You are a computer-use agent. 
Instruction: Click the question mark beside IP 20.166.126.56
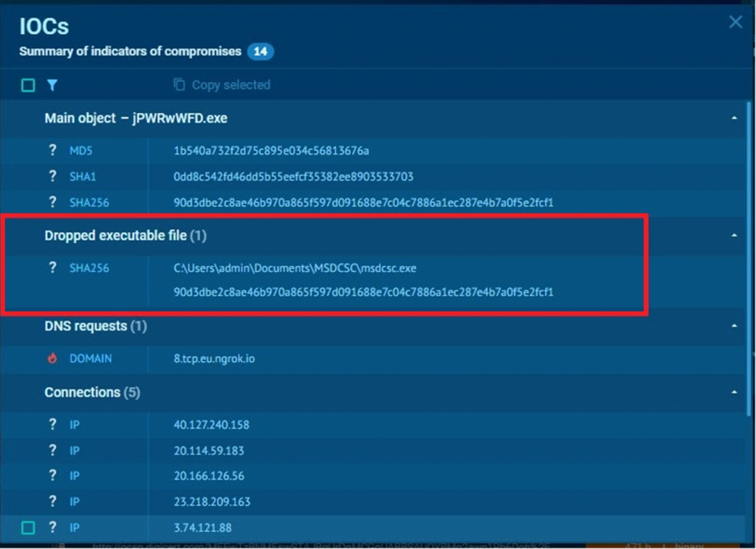coord(52,476)
